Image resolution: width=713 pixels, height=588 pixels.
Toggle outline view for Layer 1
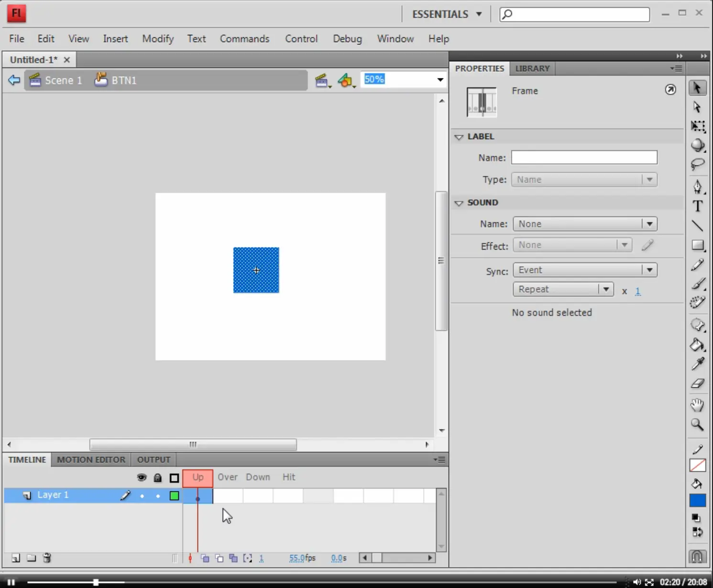[x=174, y=496]
